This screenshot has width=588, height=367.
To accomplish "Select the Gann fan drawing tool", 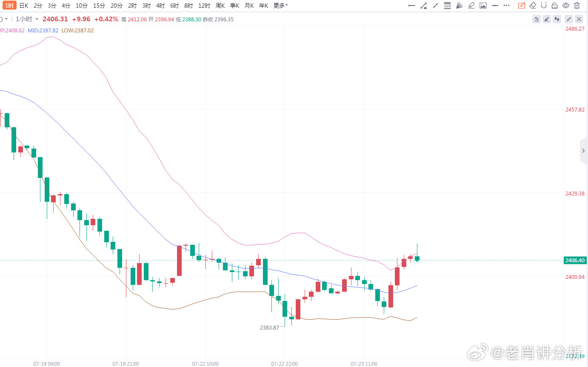I will (459, 6).
